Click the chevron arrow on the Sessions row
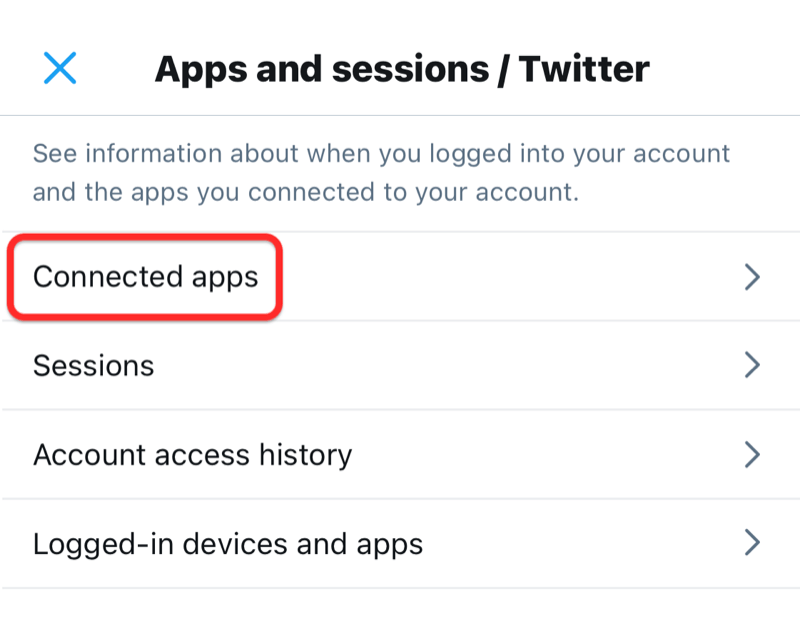The image size is (800, 627). tap(752, 366)
